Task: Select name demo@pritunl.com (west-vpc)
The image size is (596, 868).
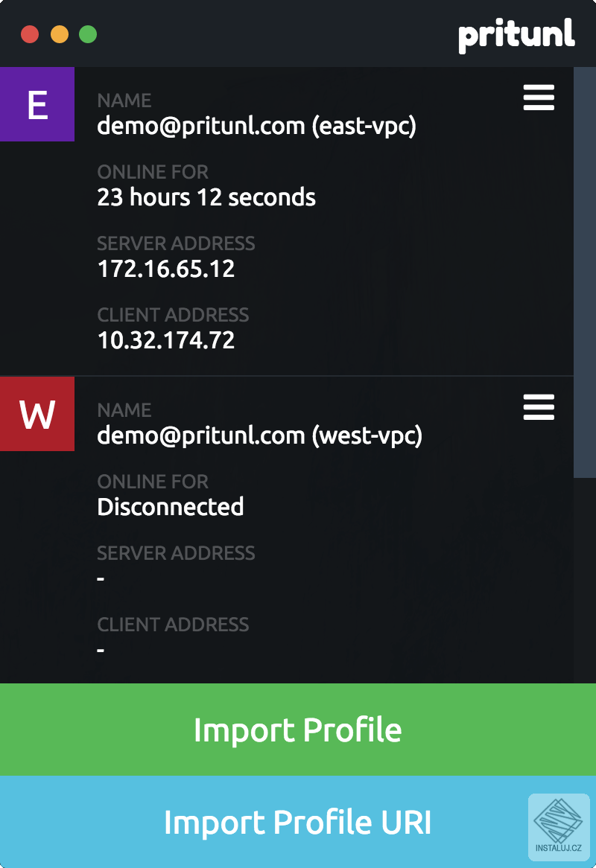Action: point(260,435)
